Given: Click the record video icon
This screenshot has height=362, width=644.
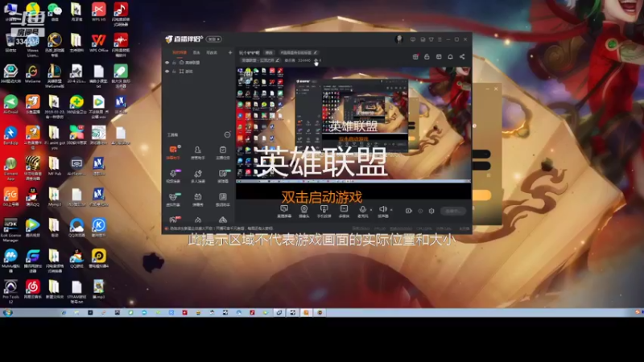Looking at the screenshot, I should click(408, 211).
